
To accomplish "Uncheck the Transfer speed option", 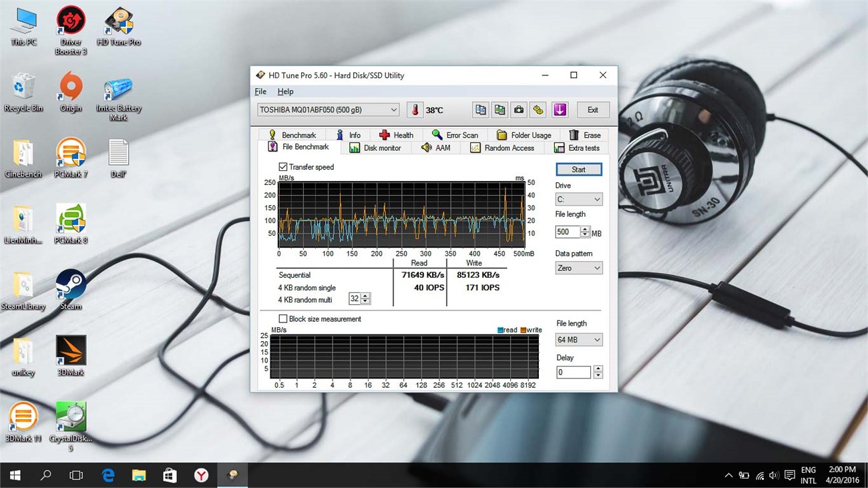I will (283, 167).
